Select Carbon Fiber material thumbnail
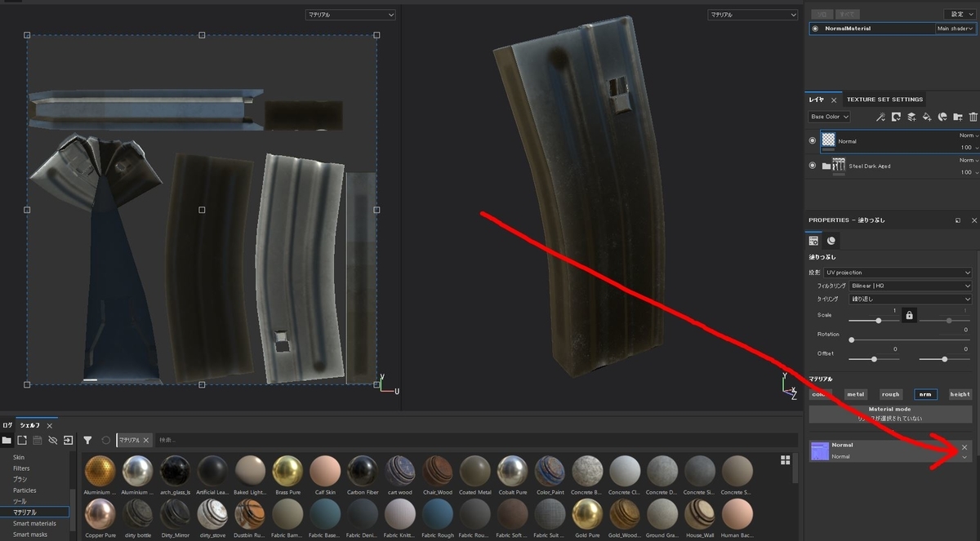The height and width of the screenshot is (541, 980). click(363, 471)
